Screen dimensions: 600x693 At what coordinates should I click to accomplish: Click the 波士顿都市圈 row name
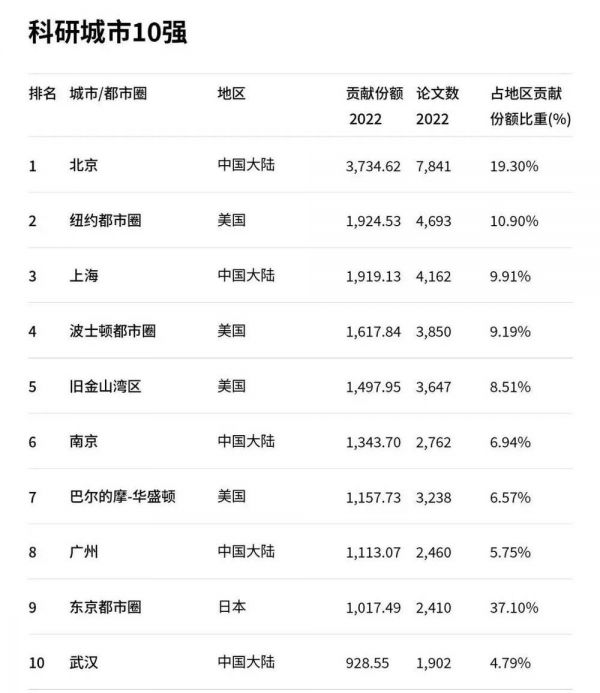112,330
